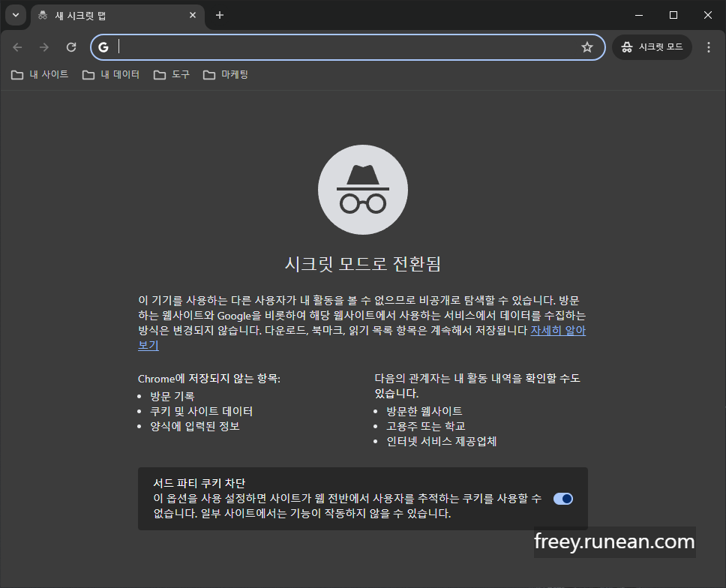726x588 pixels.
Task: Open the 자세히 알아보기 link
Action: 558,331
